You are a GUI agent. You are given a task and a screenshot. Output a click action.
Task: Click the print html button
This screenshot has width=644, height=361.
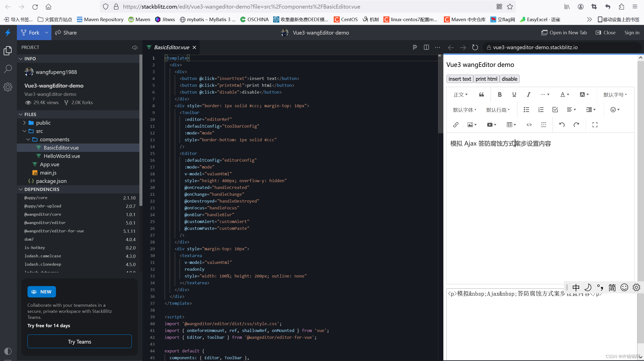486,79
